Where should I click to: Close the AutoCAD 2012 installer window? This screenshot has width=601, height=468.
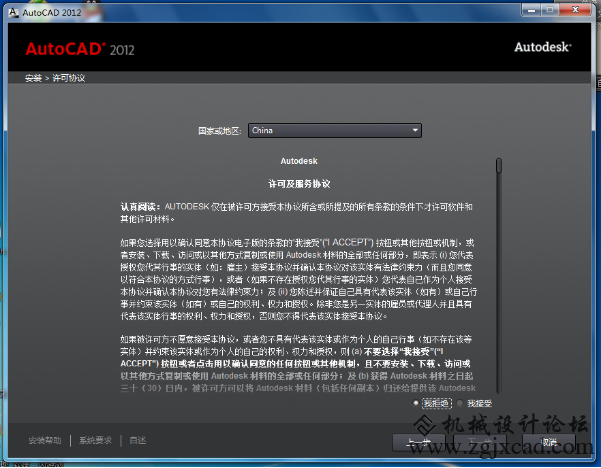575,10
